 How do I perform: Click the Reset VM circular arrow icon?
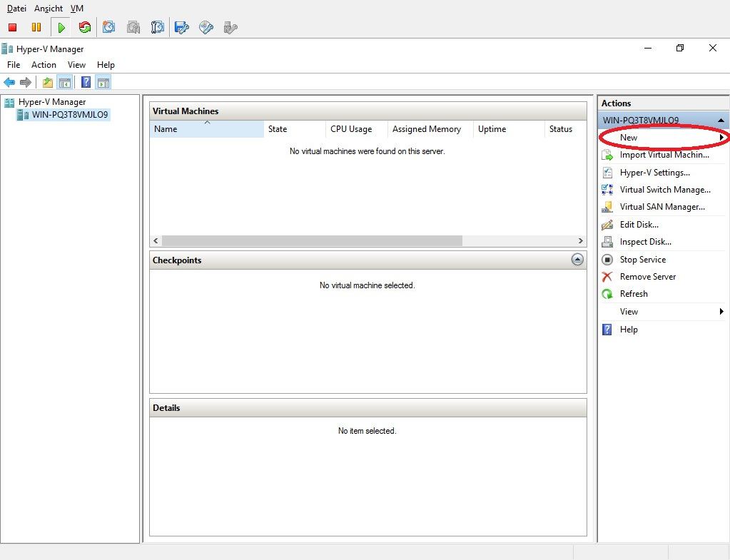(85, 27)
